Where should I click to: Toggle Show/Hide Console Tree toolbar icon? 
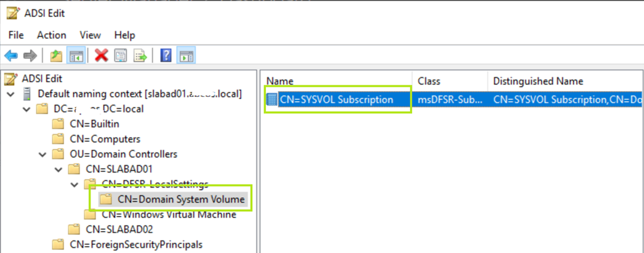tap(75, 56)
